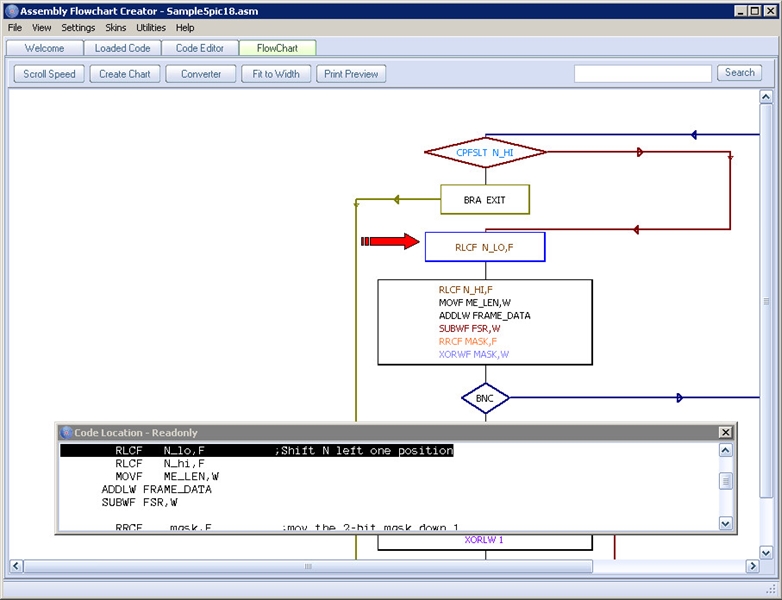This screenshot has height=600, width=782.
Task: Click the window resize grip
Action: pyautogui.click(x=771, y=589)
